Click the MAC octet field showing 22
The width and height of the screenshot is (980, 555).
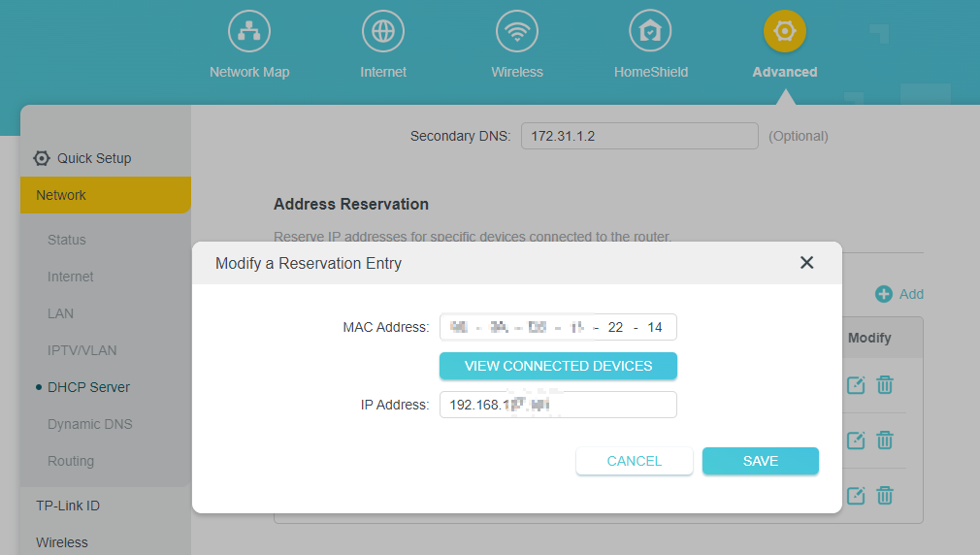coord(615,328)
